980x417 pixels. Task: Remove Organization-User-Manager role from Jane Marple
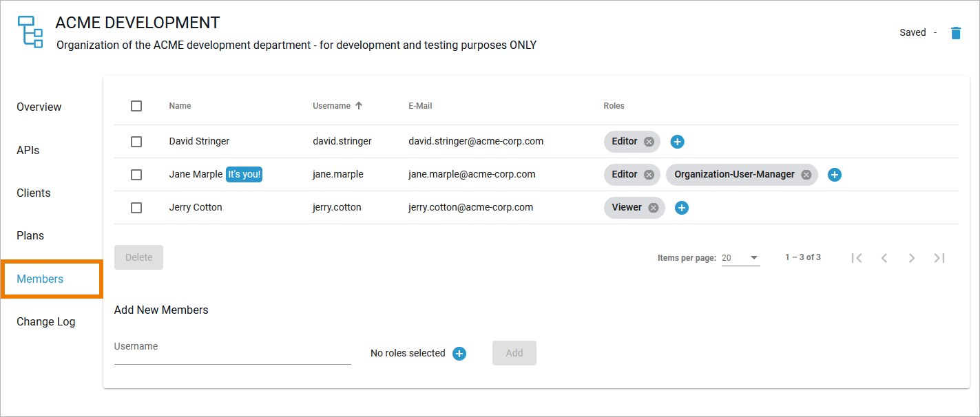[806, 175]
